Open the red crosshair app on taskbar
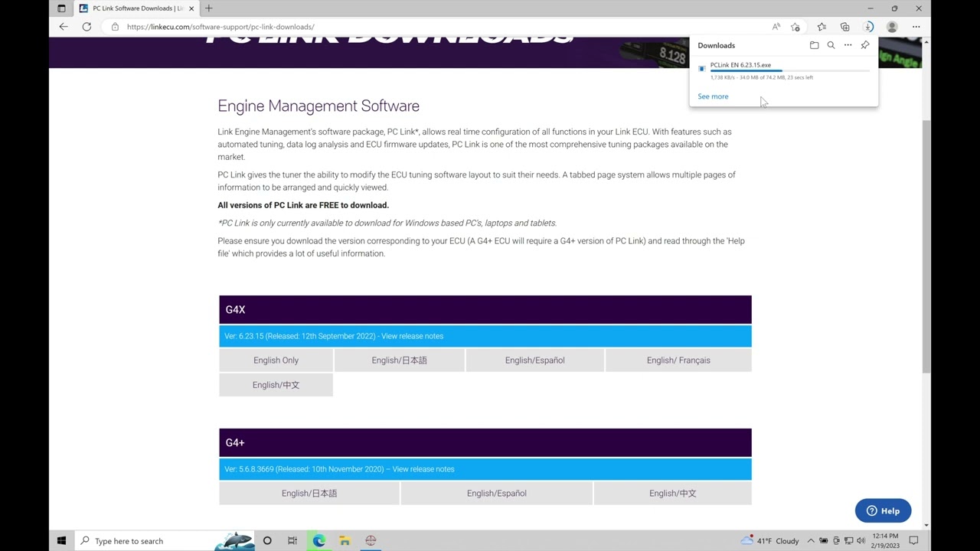This screenshot has width=980, height=551. click(371, 541)
